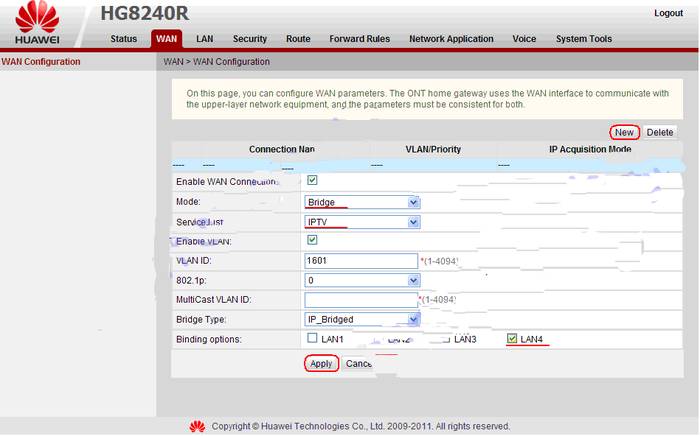The image size is (700, 436).
Task: Toggle the Enable VLAN checkbox
Action: 312,240
